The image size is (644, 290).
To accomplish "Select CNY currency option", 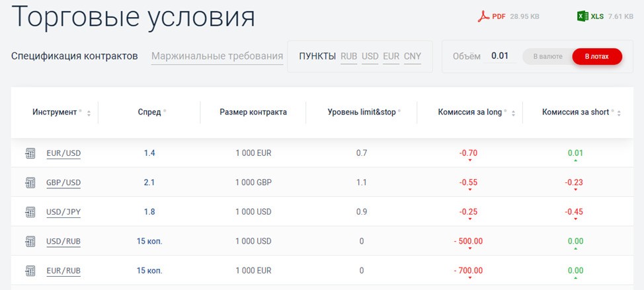I will coord(413,57).
